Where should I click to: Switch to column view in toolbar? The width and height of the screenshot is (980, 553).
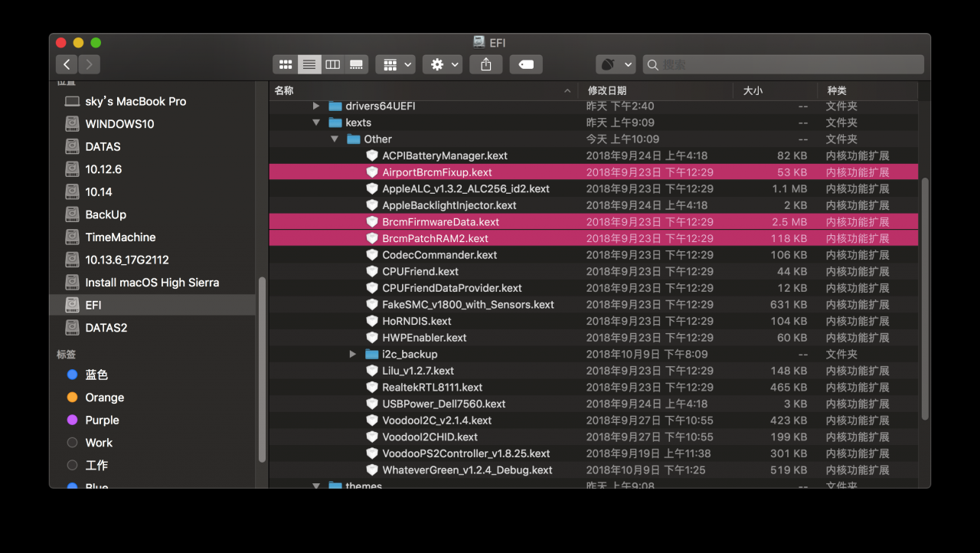[x=332, y=64]
